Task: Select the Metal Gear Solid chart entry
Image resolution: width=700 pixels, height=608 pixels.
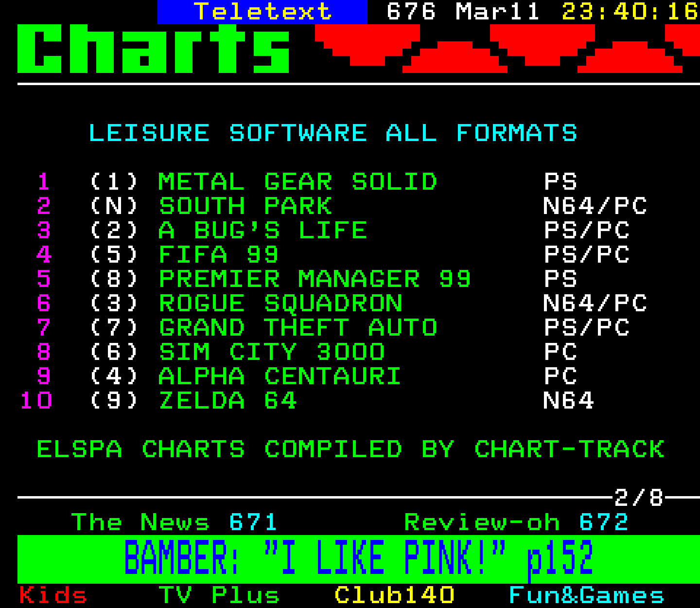Action: pos(297,182)
